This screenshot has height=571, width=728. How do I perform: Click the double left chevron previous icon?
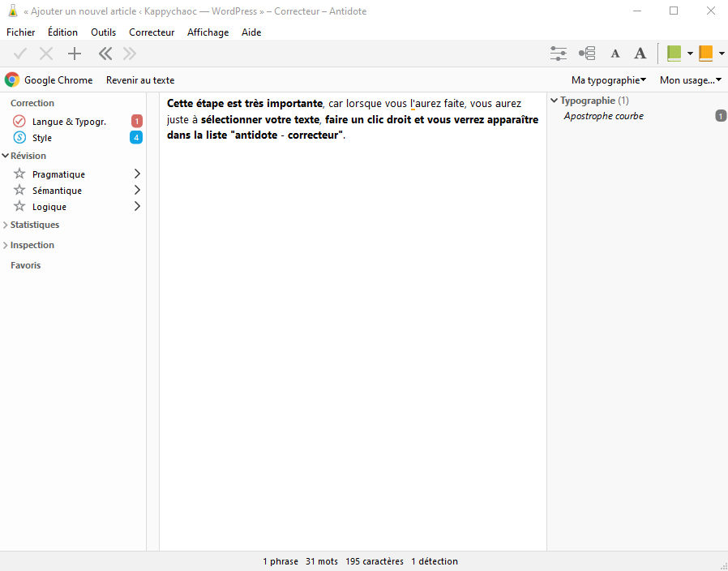(105, 54)
